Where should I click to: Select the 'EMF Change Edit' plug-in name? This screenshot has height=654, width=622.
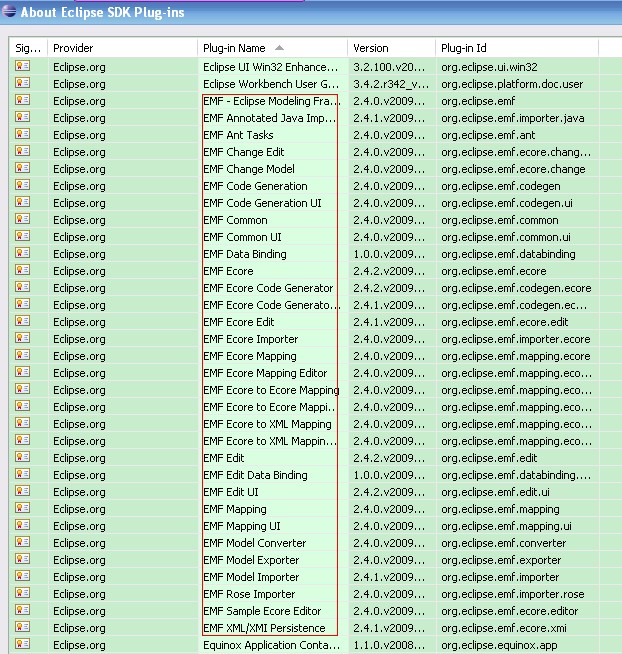point(244,152)
